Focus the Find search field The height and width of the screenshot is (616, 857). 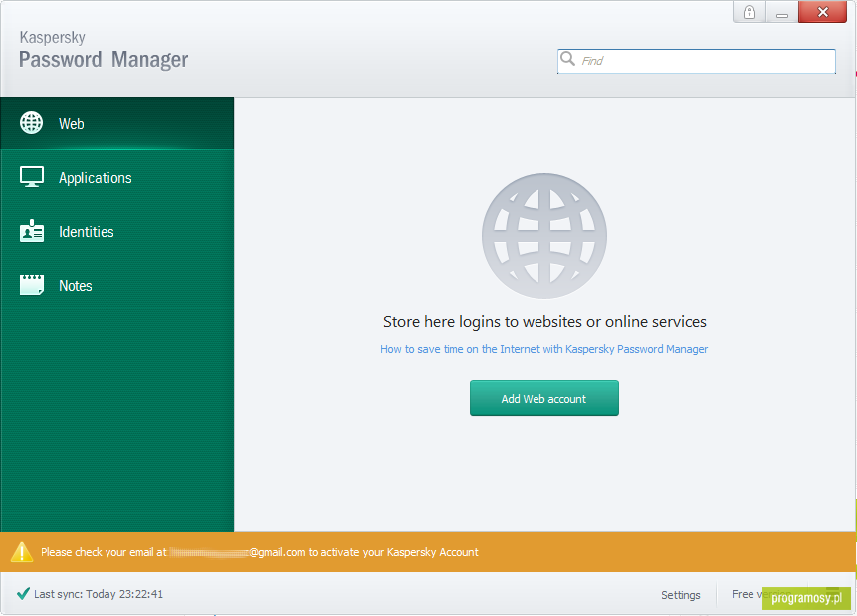click(x=697, y=61)
